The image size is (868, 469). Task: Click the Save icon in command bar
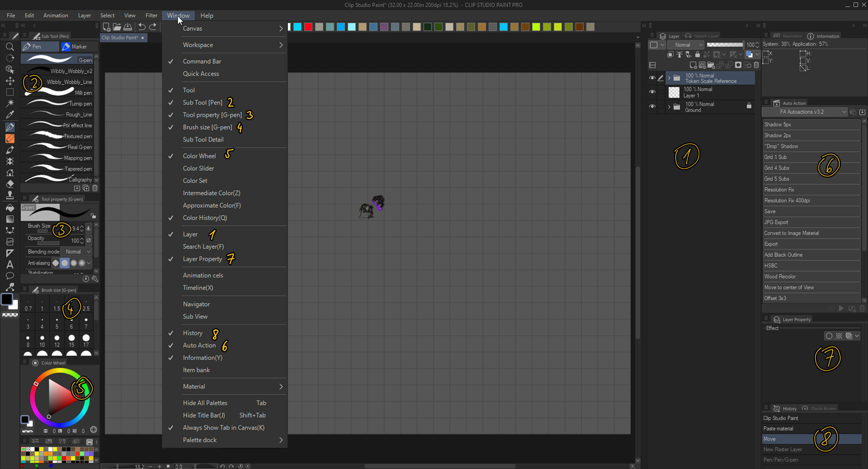128,27
